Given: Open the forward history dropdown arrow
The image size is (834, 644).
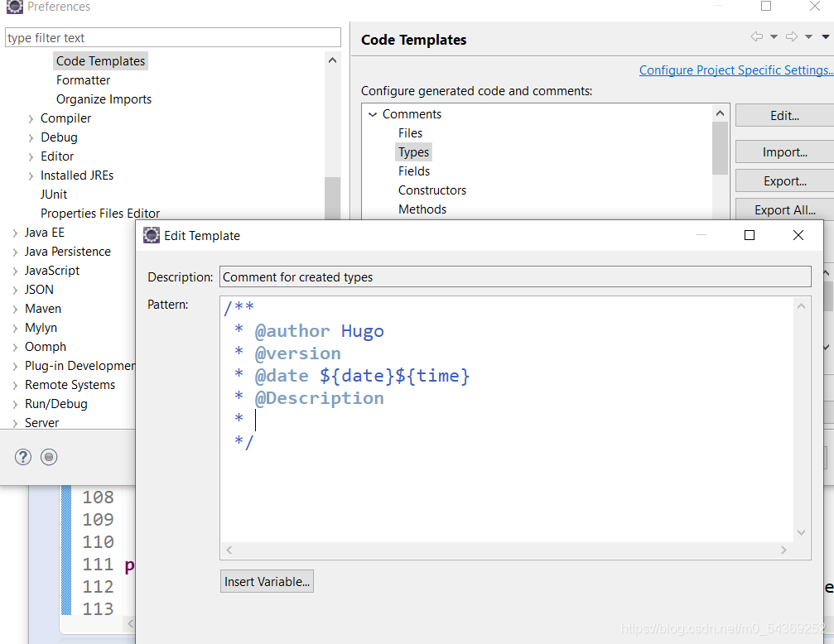Looking at the screenshot, I should click(808, 36).
